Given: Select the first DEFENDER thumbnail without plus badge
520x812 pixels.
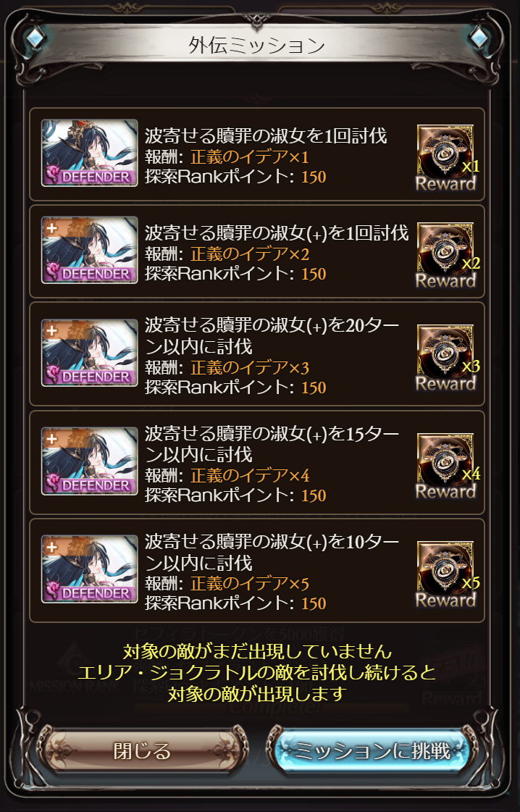Looking at the screenshot, I should tap(90, 153).
